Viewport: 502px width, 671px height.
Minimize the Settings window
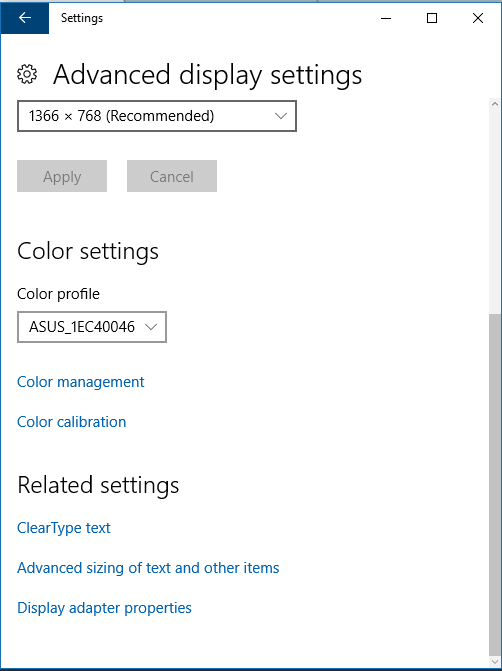click(386, 18)
